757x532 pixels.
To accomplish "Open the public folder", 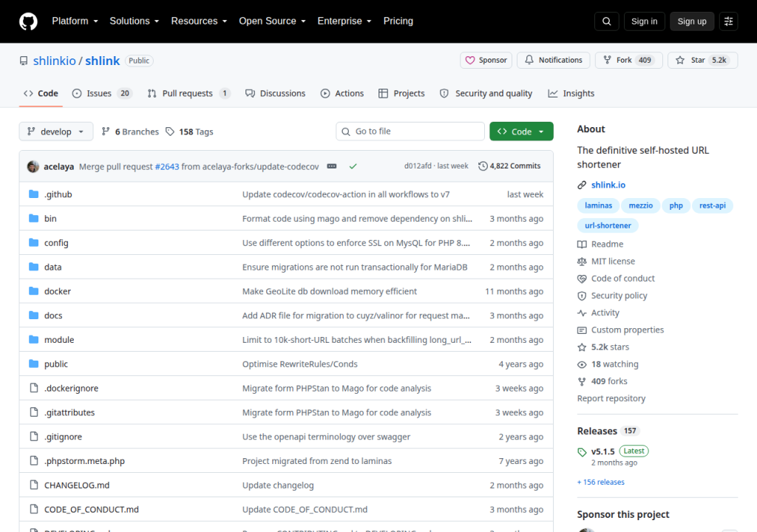I will pyautogui.click(x=56, y=364).
